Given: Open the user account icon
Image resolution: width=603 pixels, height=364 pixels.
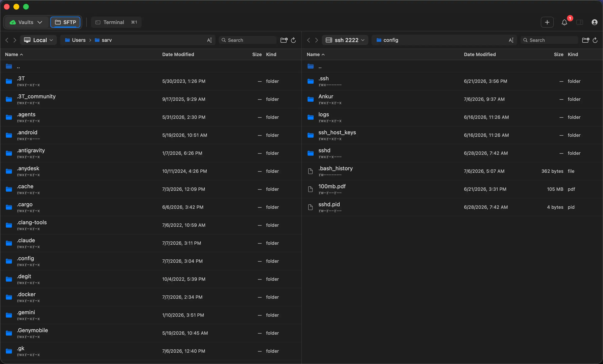Looking at the screenshot, I should click(x=594, y=22).
